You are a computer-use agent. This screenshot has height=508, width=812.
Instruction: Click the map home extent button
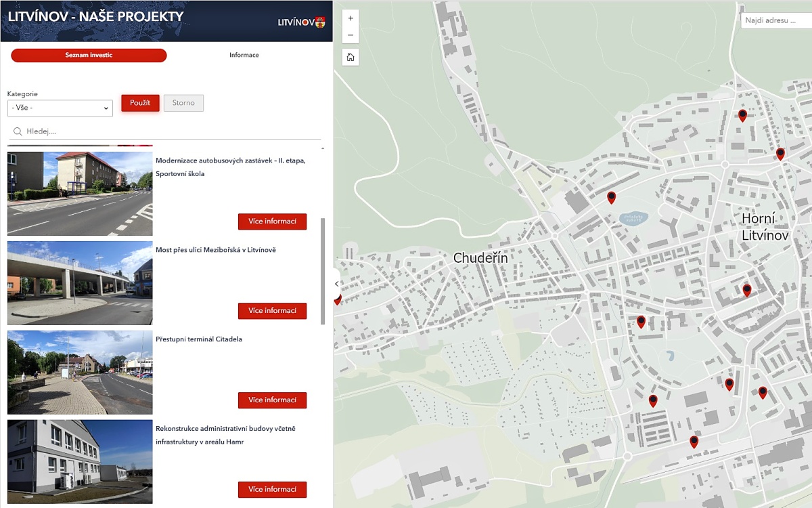click(x=351, y=57)
